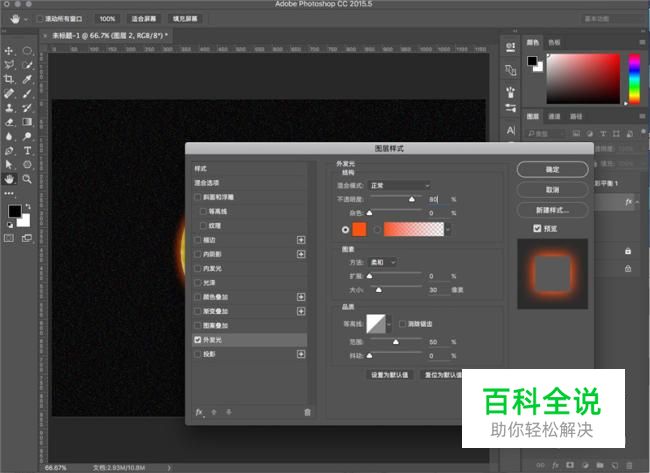The image size is (650, 473).
Task: Change the screen mode
Action: 27,238
